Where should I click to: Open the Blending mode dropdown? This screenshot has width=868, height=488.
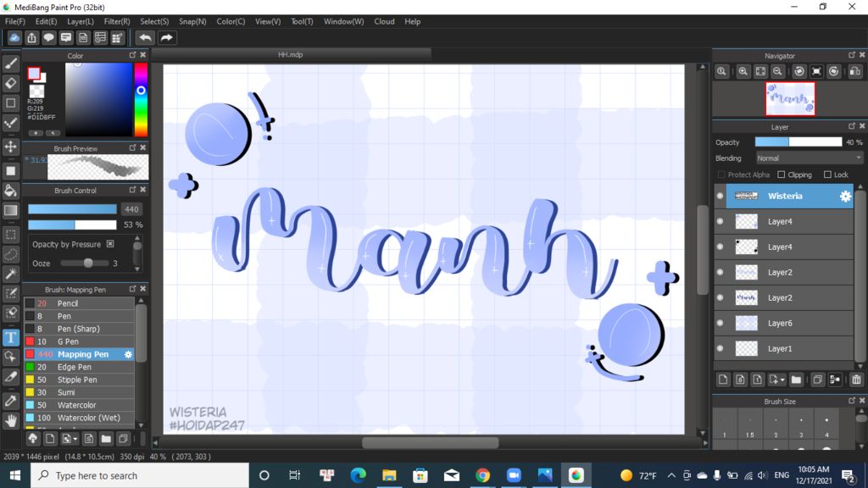810,158
